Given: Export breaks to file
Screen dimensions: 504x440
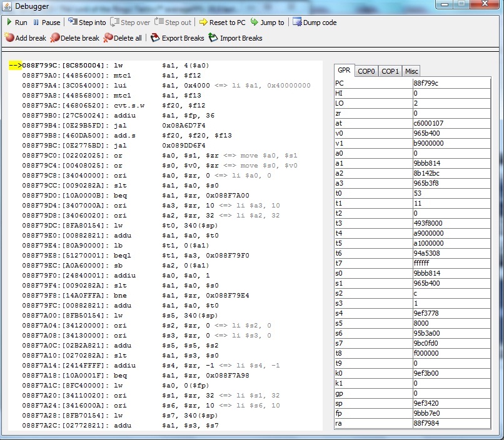Looking at the screenshot, I should pos(178,38).
